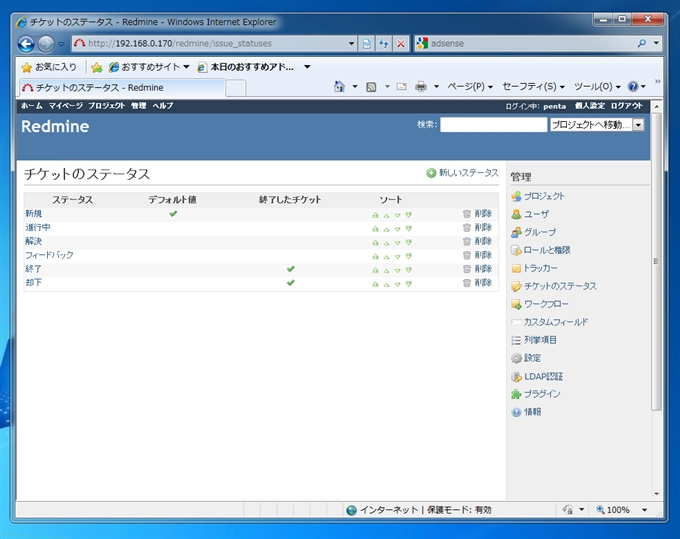Move 却下 status up one
680x539 pixels.
click(x=386, y=284)
